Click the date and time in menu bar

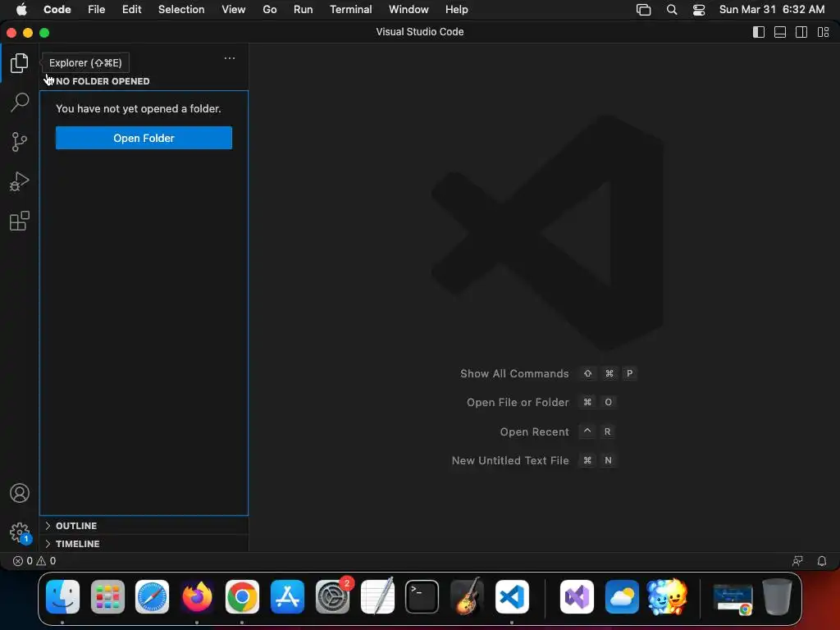coord(771,10)
